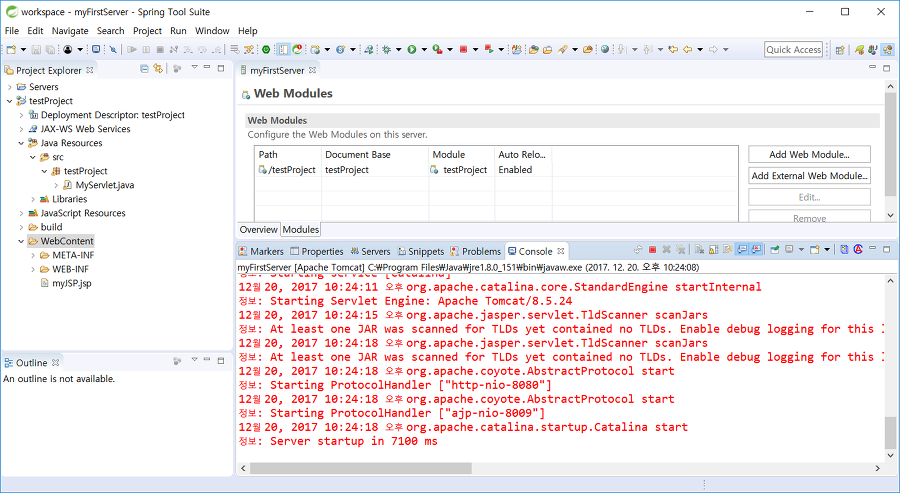Open the Project menu
This screenshot has width=900, height=493.
pos(148,31)
